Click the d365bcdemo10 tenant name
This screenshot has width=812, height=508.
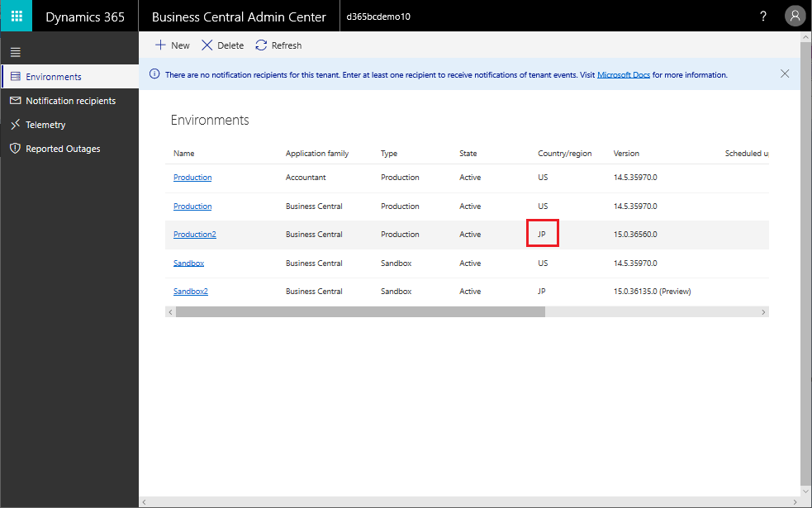pyautogui.click(x=378, y=17)
